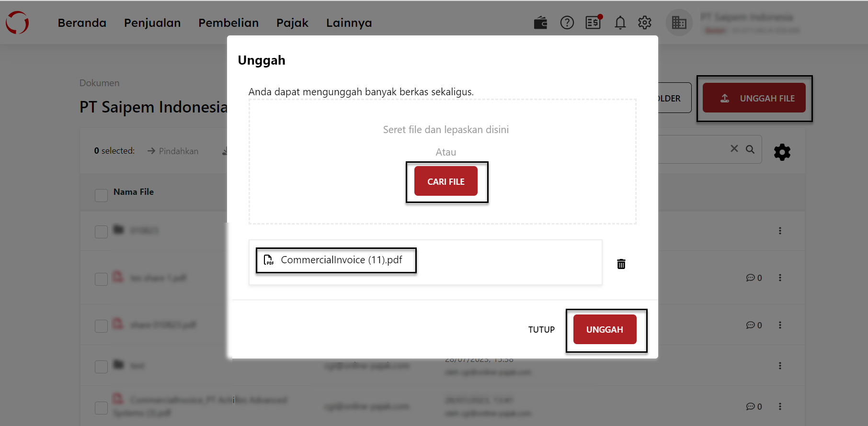Open three-dot menu of the last row
The image size is (868, 426).
pyautogui.click(x=780, y=406)
